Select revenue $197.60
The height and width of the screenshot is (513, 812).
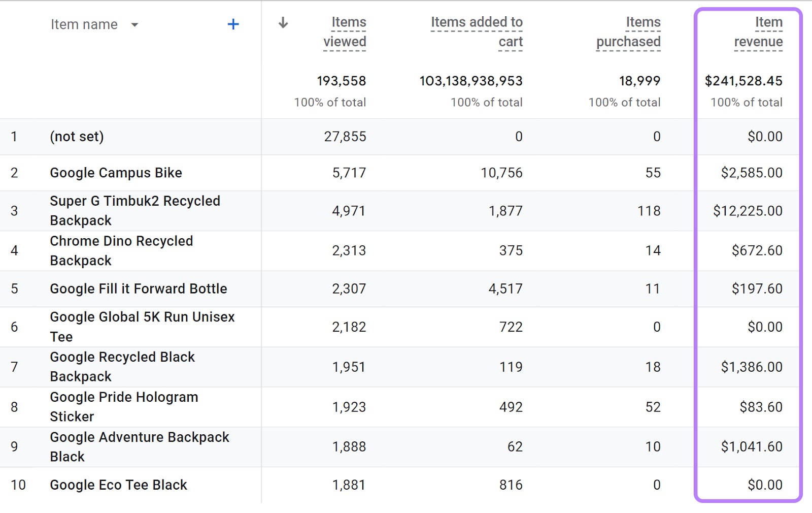pyautogui.click(x=757, y=288)
